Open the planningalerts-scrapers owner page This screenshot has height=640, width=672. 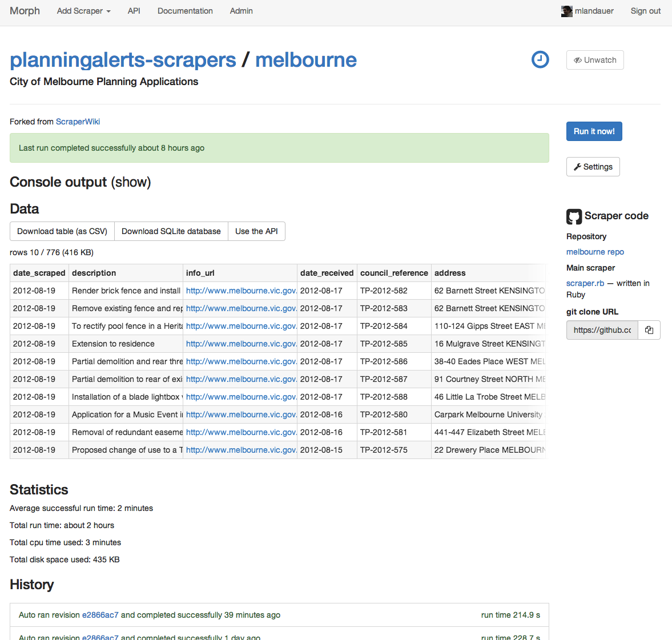click(123, 60)
